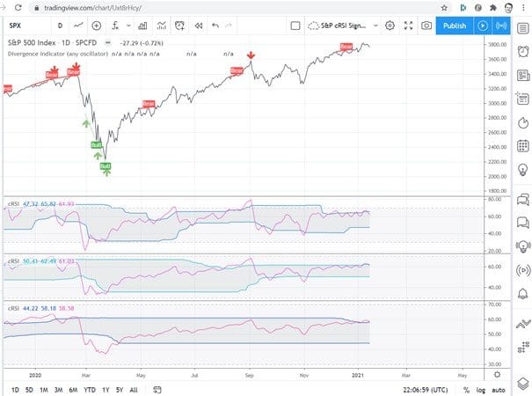Open the Ideas Stream panel

pos(523,246)
